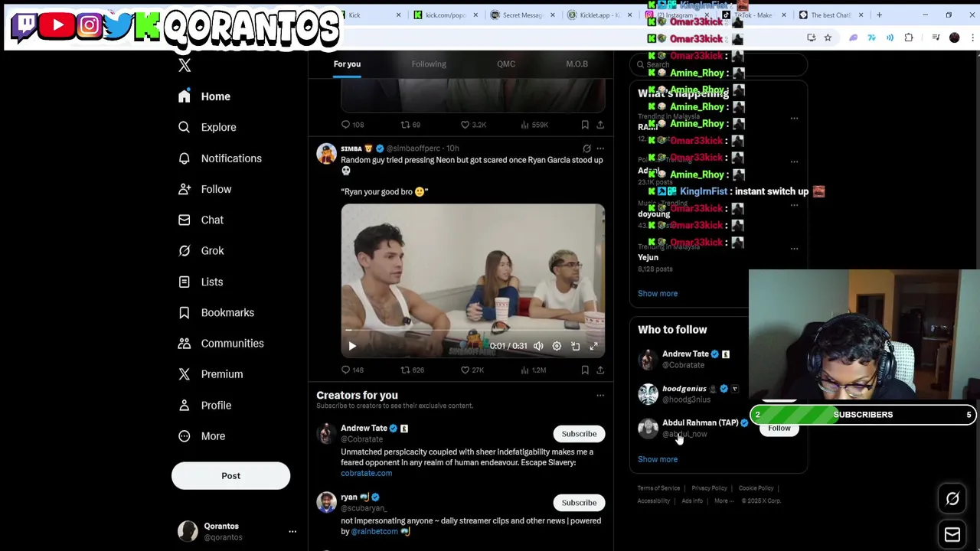Mute the video volume
The height and width of the screenshot is (551, 980).
coord(538,347)
